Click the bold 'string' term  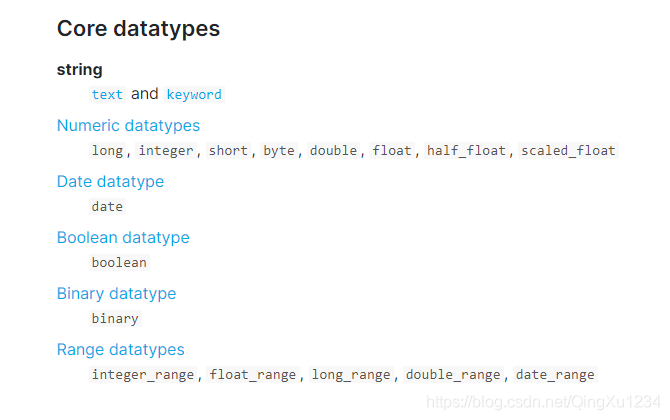pos(79,70)
